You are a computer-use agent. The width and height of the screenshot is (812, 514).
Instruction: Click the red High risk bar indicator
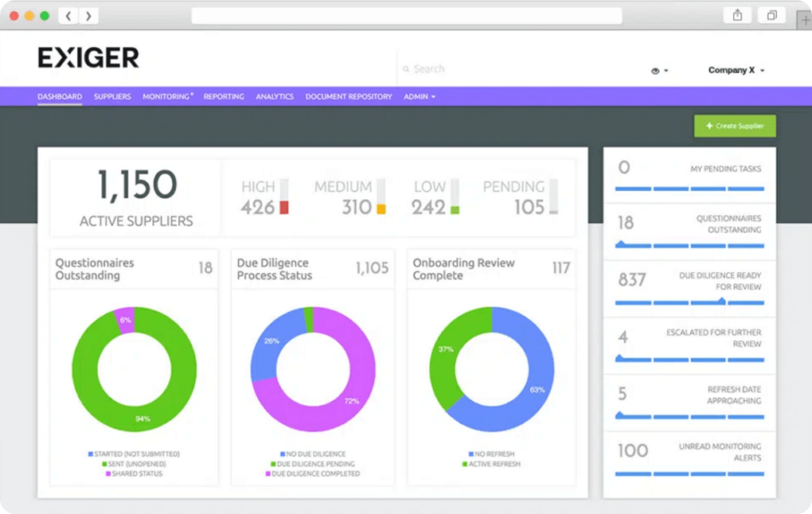coord(284,207)
